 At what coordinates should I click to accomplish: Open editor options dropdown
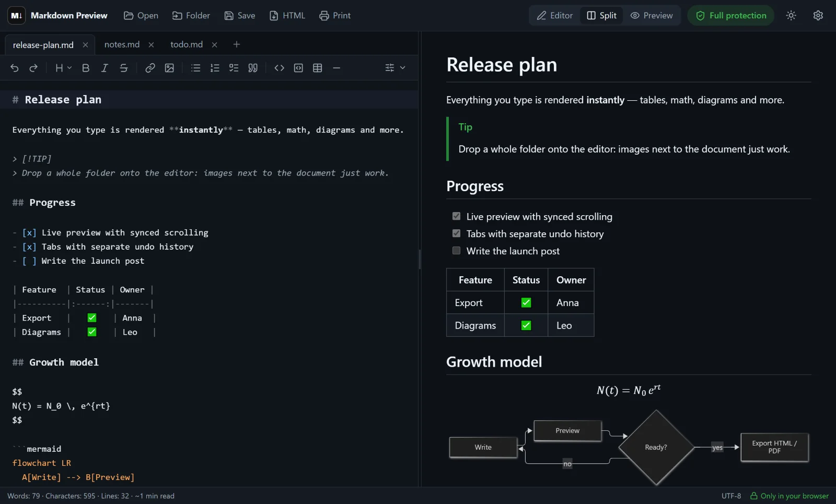click(x=395, y=68)
